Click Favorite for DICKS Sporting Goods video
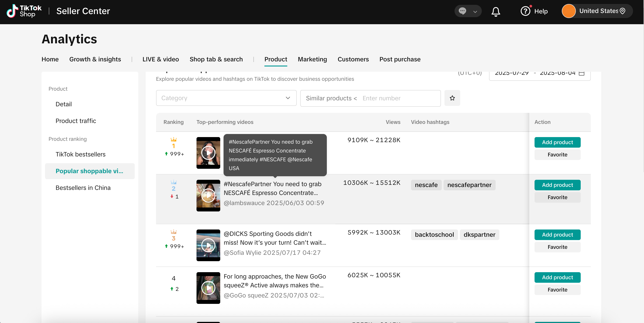The width and height of the screenshot is (644, 323). point(557,247)
